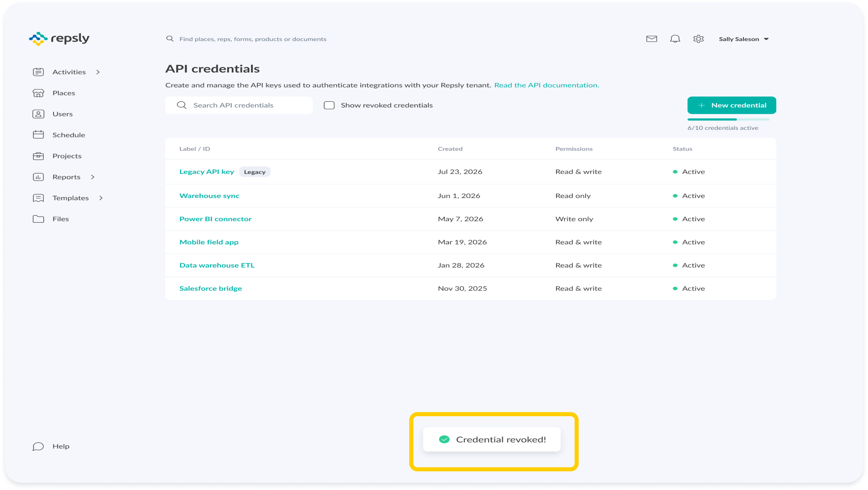Go to Projects in the sidebar
This screenshot has width=868, height=490.
(x=67, y=156)
